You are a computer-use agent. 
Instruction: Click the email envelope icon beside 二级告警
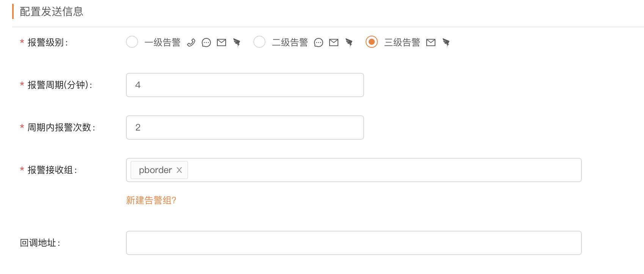pyautogui.click(x=334, y=43)
